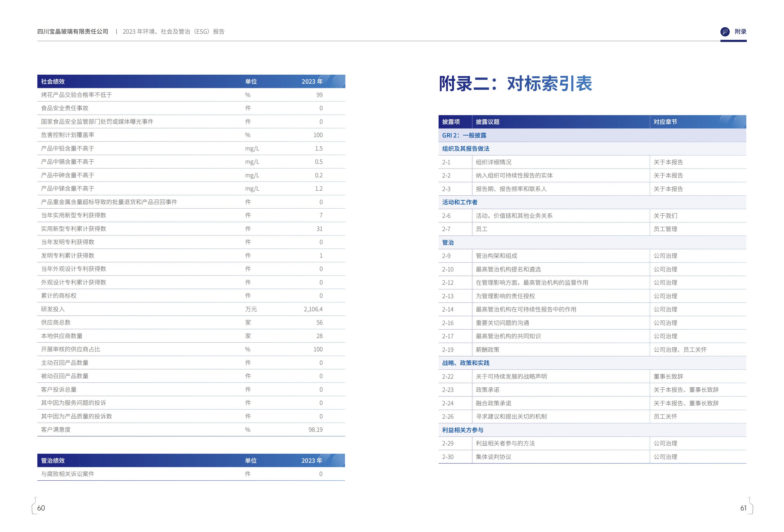Click the 产品中砷含量不高于 row label
Viewport: 784px width, 532px height.
coord(68,175)
